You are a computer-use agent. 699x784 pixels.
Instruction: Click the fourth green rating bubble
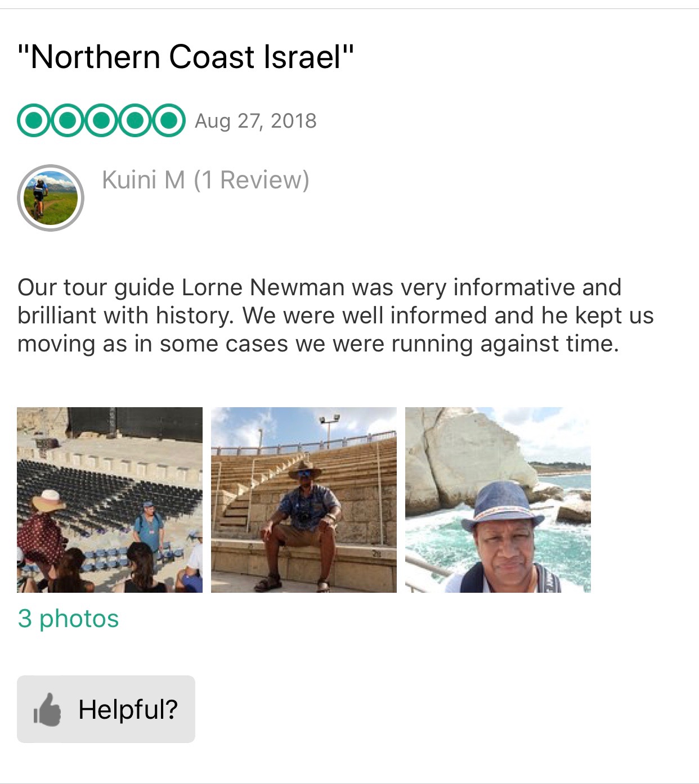tap(135, 120)
